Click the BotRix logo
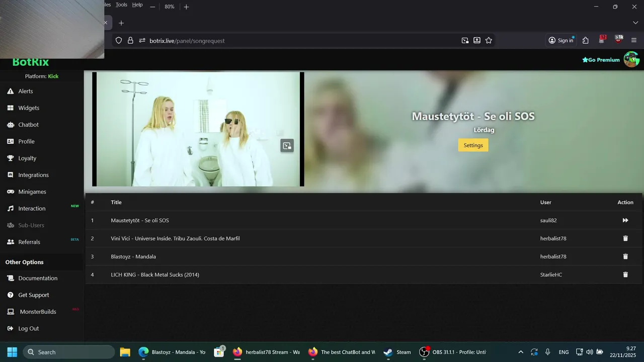 (x=31, y=62)
